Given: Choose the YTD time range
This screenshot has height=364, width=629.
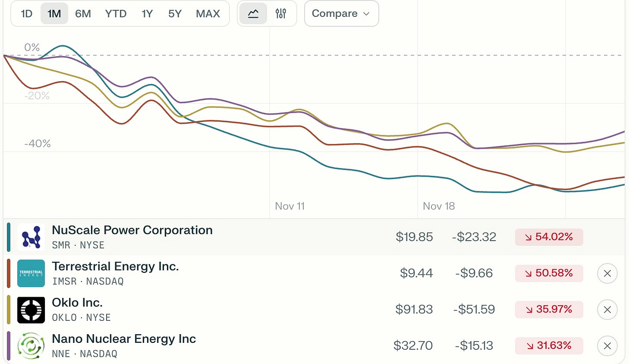Looking at the screenshot, I should (x=116, y=14).
